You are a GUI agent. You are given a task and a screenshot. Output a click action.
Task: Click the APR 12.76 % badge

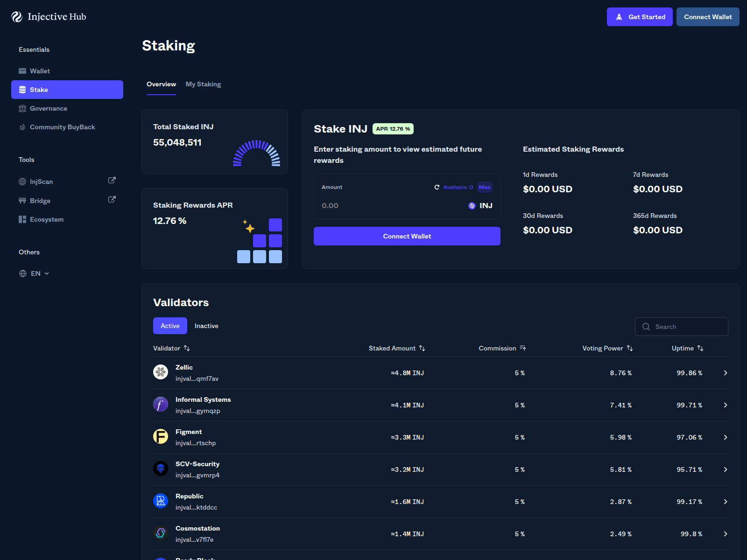393,129
